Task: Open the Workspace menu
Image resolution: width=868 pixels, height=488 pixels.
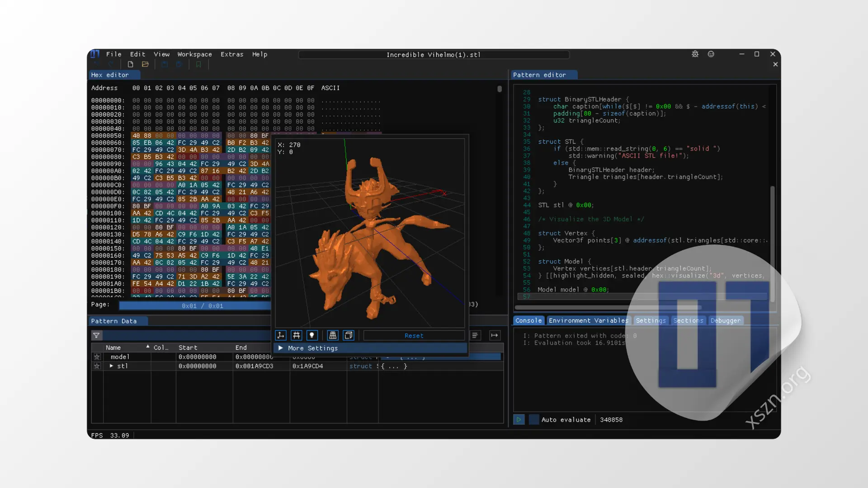Action: tap(194, 54)
